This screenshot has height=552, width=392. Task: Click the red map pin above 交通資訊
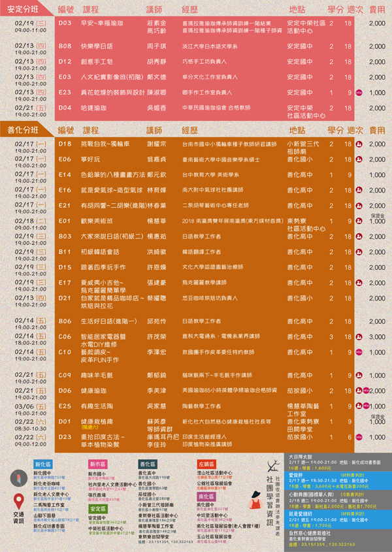[x=19, y=501]
